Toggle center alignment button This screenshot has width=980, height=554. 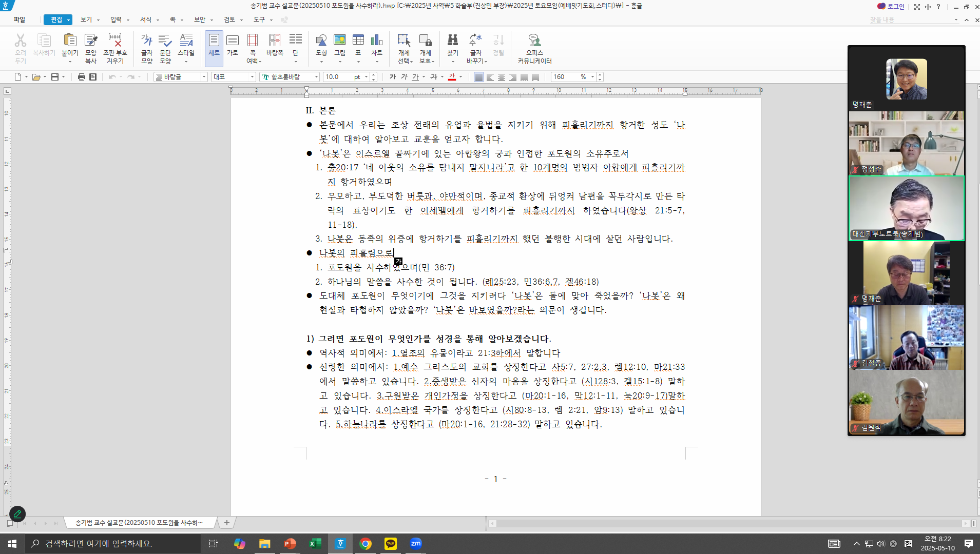[502, 77]
